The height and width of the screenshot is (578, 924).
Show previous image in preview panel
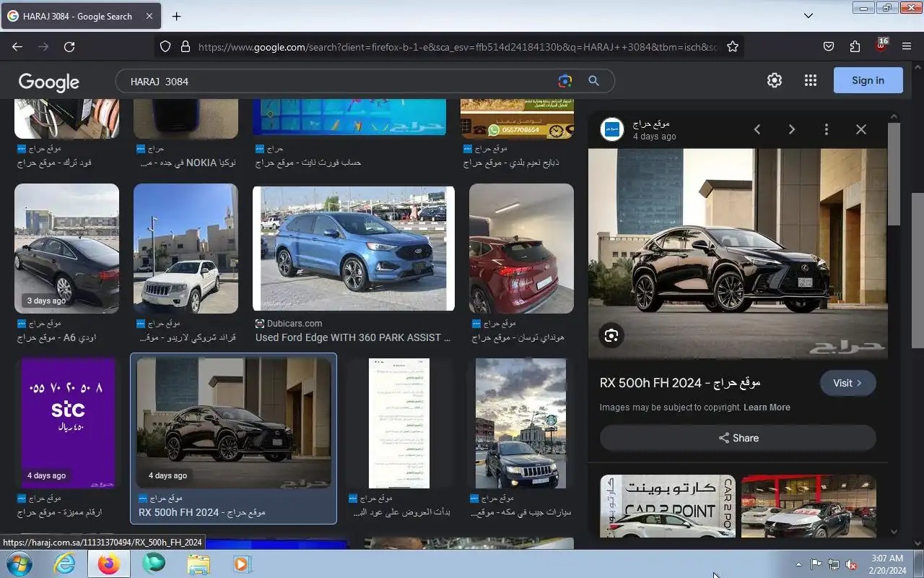click(x=757, y=129)
